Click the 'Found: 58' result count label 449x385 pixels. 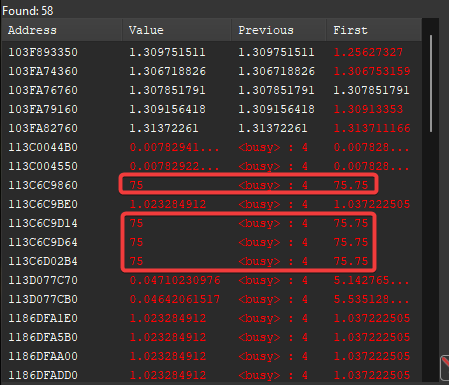(28, 11)
